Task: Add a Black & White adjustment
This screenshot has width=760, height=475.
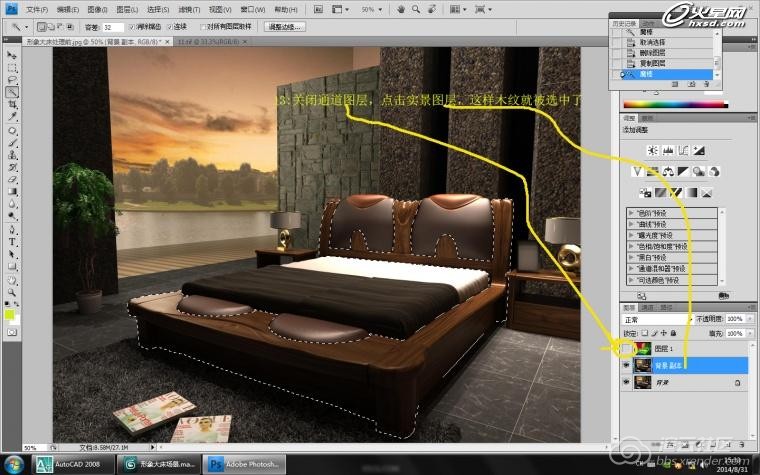Action: click(683, 171)
